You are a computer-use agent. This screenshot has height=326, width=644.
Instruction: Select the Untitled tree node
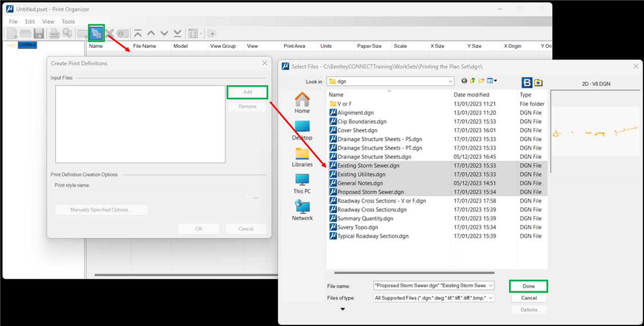coord(27,45)
